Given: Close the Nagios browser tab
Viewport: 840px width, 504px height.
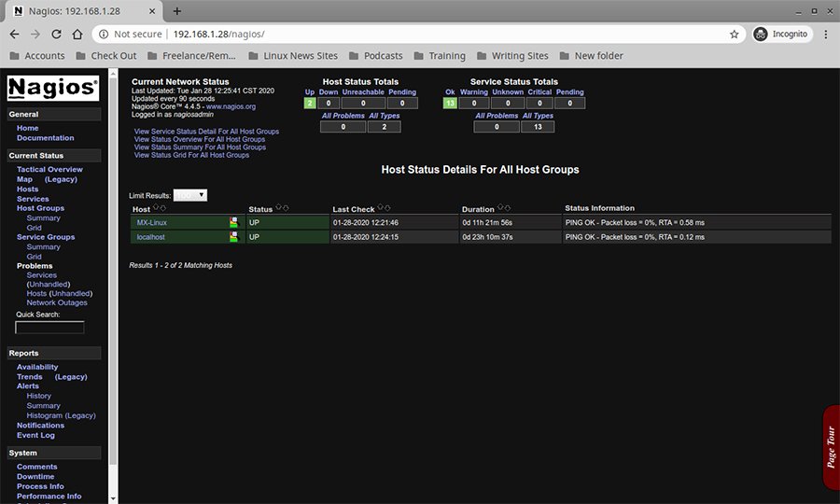Looking at the screenshot, I should pyautogui.click(x=152, y=10).
